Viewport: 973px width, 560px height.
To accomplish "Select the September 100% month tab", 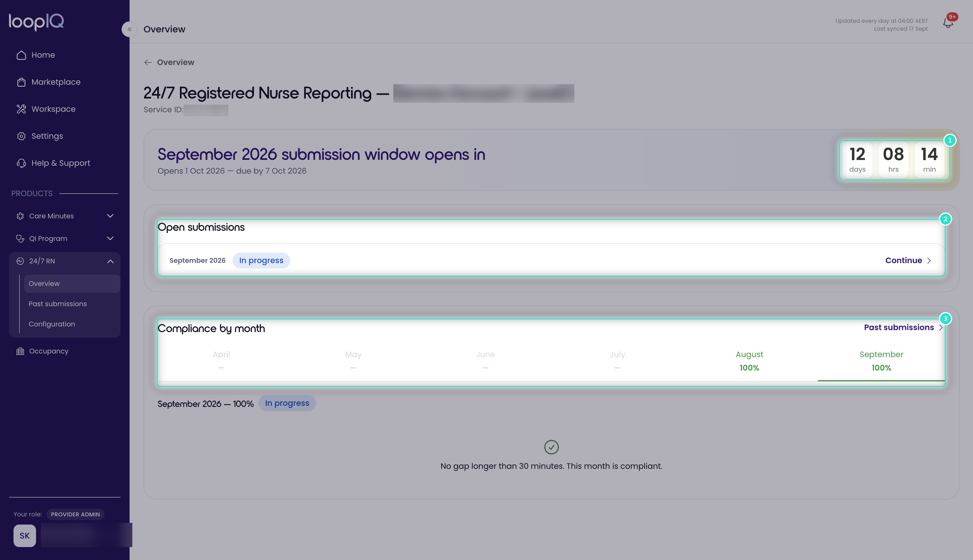I will 881,361.
